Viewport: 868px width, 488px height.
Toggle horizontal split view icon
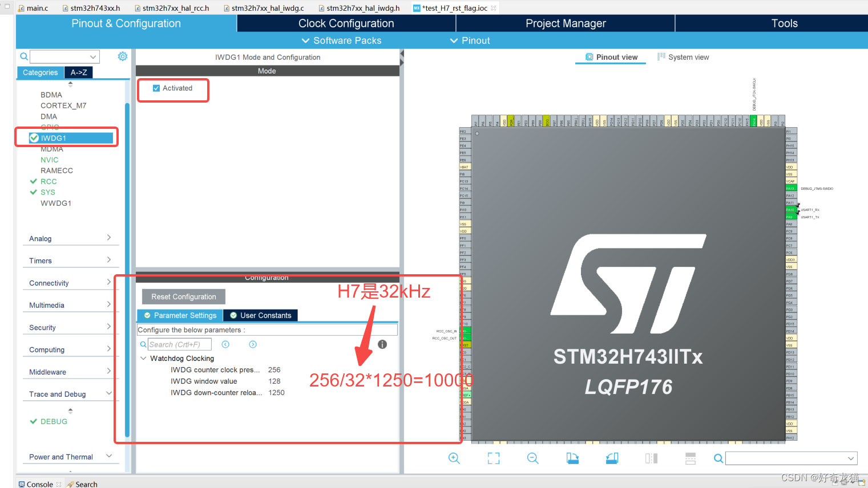coord(691,458)
